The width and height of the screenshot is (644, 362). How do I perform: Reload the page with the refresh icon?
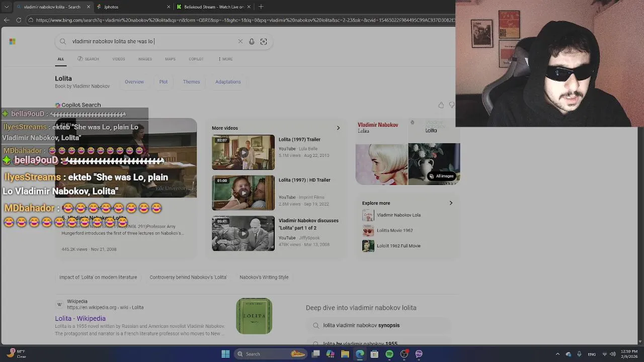click(19, 20)
